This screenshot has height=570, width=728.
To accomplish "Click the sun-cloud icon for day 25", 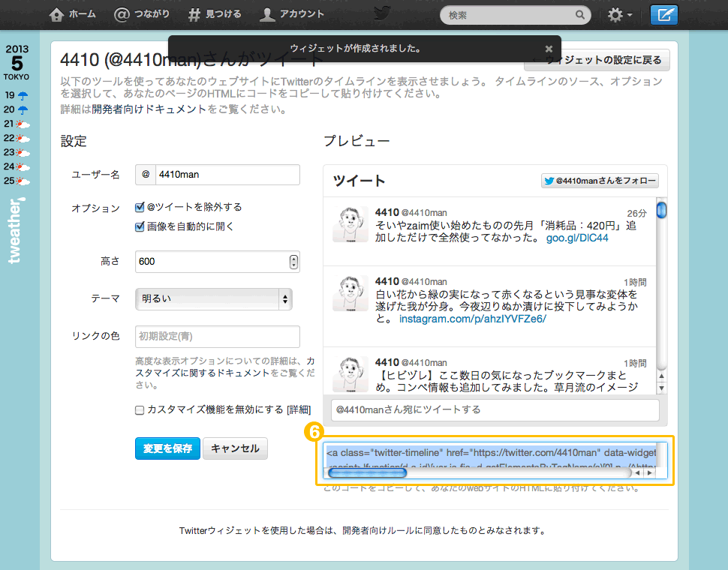I will point(23,181).
